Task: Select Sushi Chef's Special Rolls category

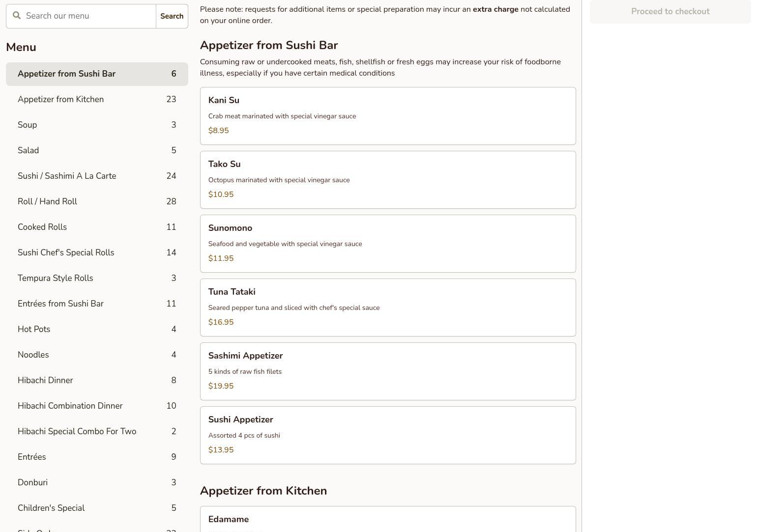Action: coord(97,252)
